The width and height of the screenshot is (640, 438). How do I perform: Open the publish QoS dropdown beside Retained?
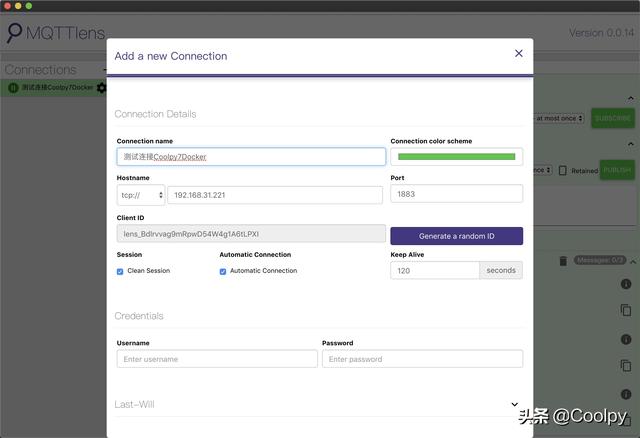coord(543,170)
